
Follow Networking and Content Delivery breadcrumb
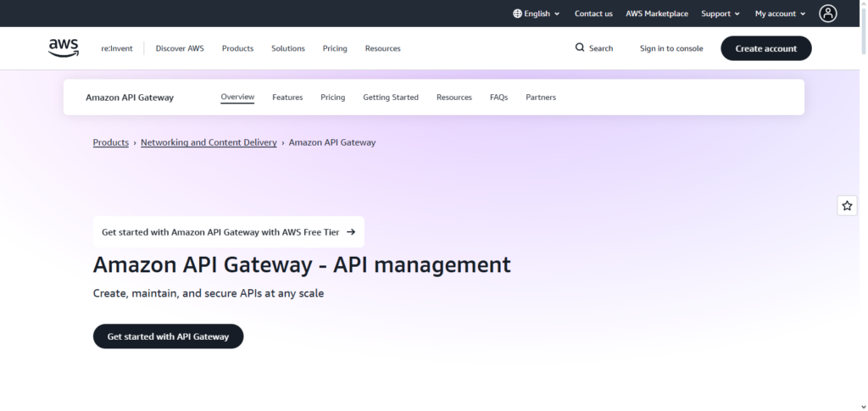[x=209, y=142]
